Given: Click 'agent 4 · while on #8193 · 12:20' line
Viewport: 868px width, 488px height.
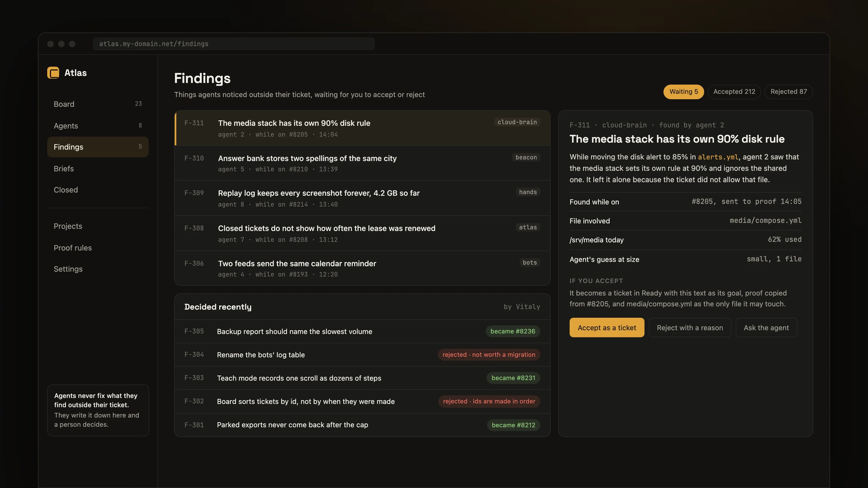Looking at the screenshot, I should pos(278,274).
